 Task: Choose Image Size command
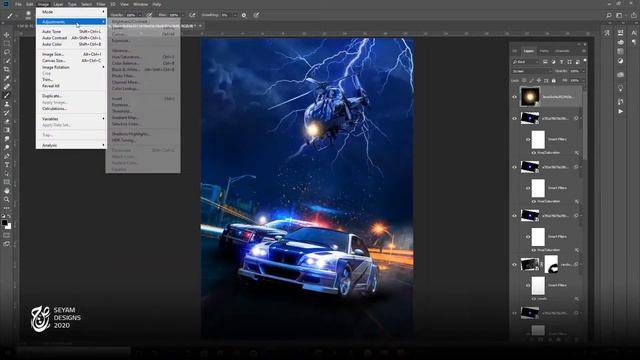coord(71,54)
